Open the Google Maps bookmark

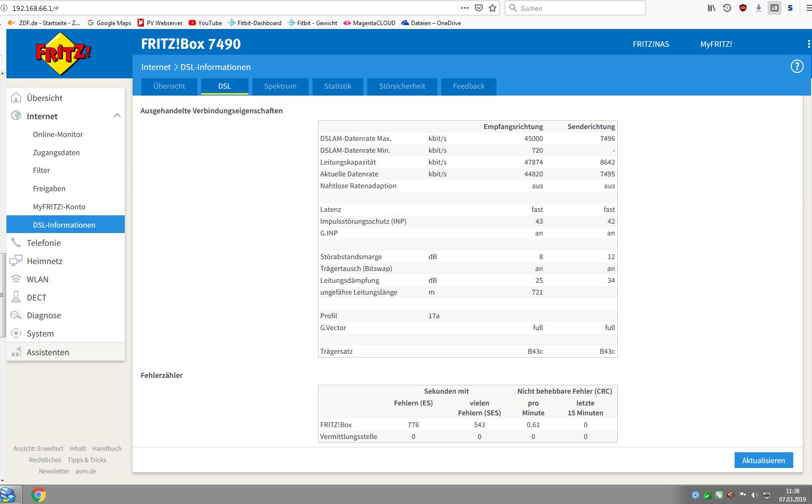click(109, 23)
